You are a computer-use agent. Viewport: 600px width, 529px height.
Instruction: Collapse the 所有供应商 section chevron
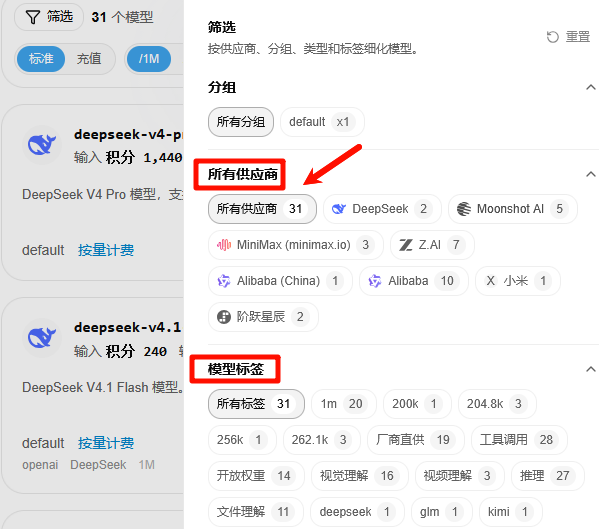[x=591, y=175]
